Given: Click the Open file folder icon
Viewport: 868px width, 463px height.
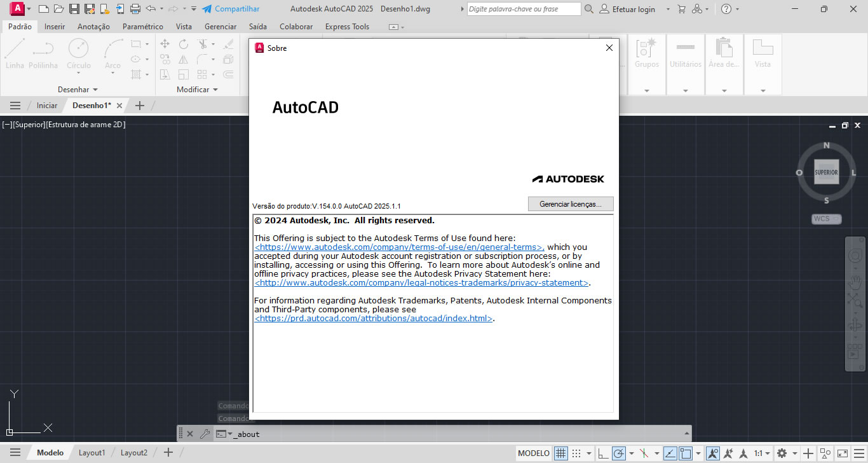Looking at the screenshot, I should point(58,9).
